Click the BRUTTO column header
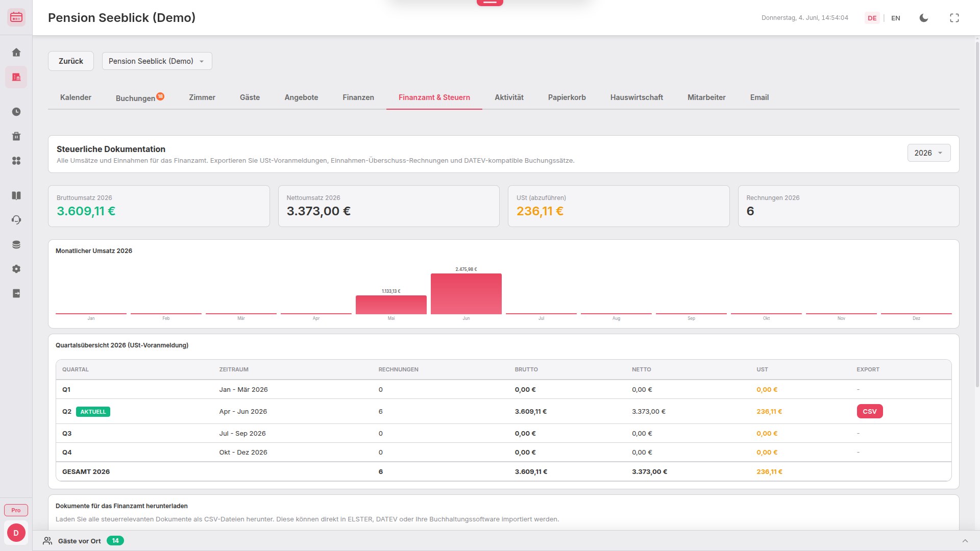Viewport: 980px width, 551px height. 526,369
